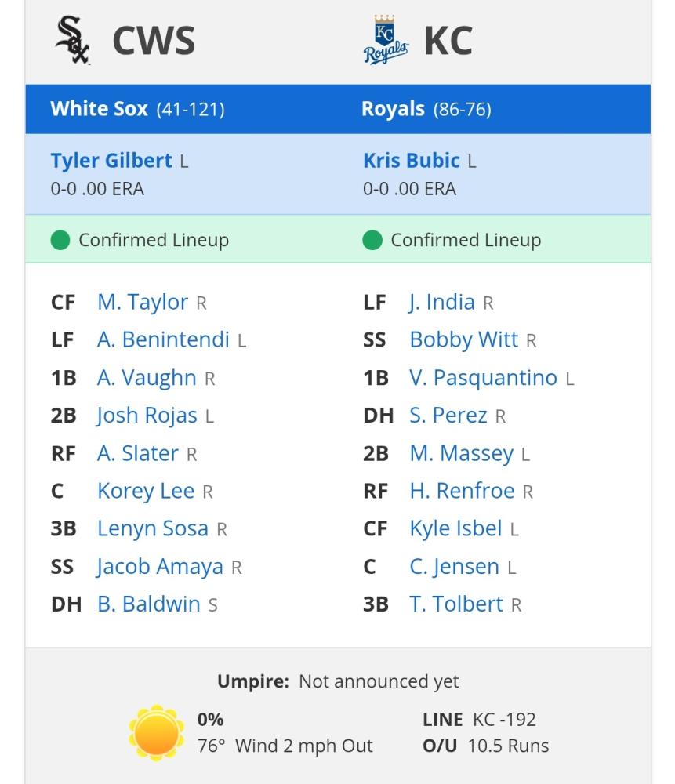Open V. Pasquantino player link
The height and width of the screenshot is (784, 675).
click(483, 378)
